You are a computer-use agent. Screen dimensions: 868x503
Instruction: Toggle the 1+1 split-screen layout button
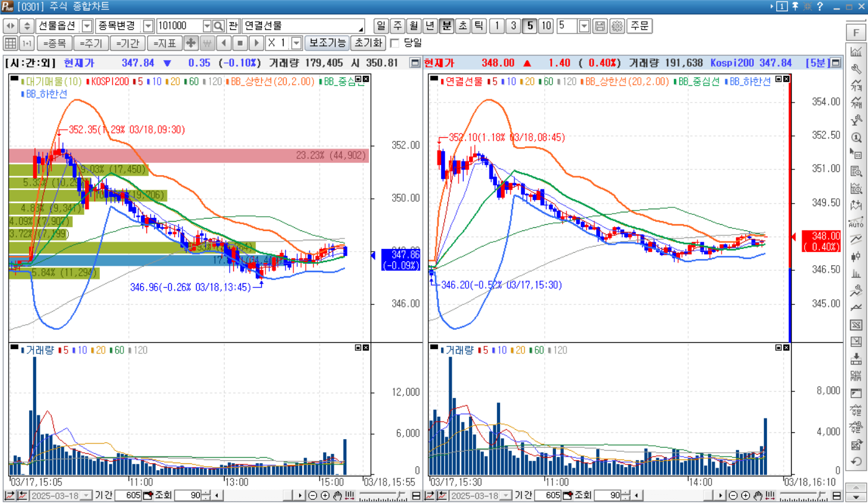tap(25, 43)
